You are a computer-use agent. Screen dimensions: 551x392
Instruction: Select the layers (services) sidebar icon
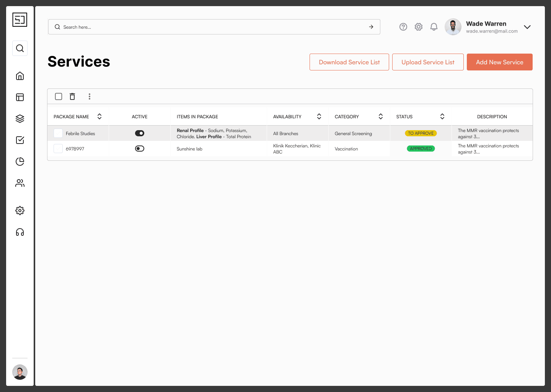(20, 119)
